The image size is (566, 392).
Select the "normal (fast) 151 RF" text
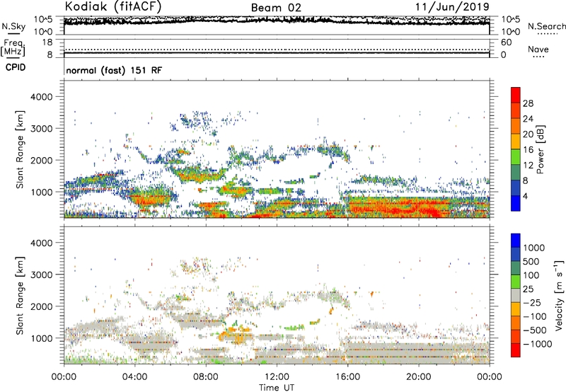(114, 70)
